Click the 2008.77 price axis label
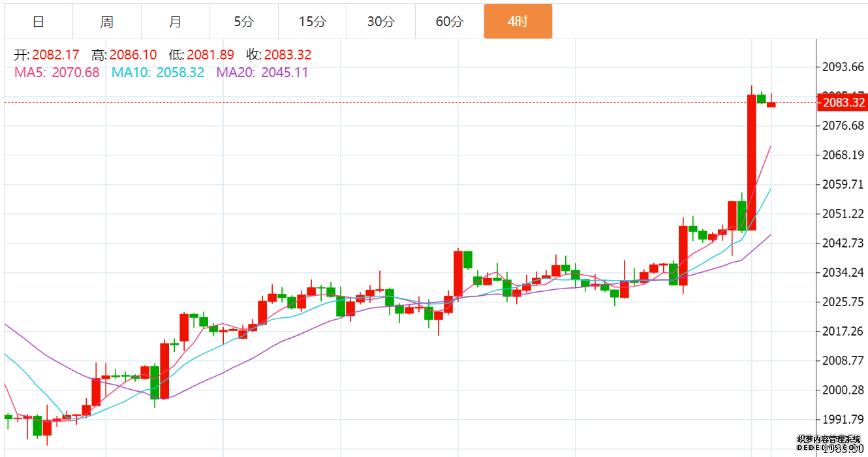 coord(844,361)
